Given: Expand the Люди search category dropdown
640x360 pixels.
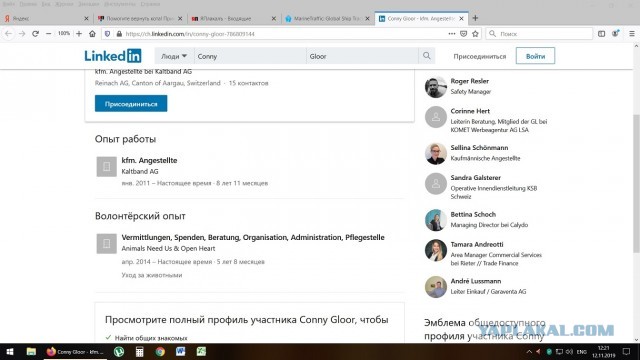Looking at the screenshot, I should (x=174, y=56).
